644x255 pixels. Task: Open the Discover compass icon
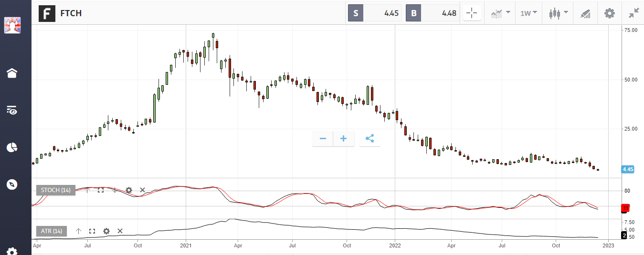(x=12, y=184)
